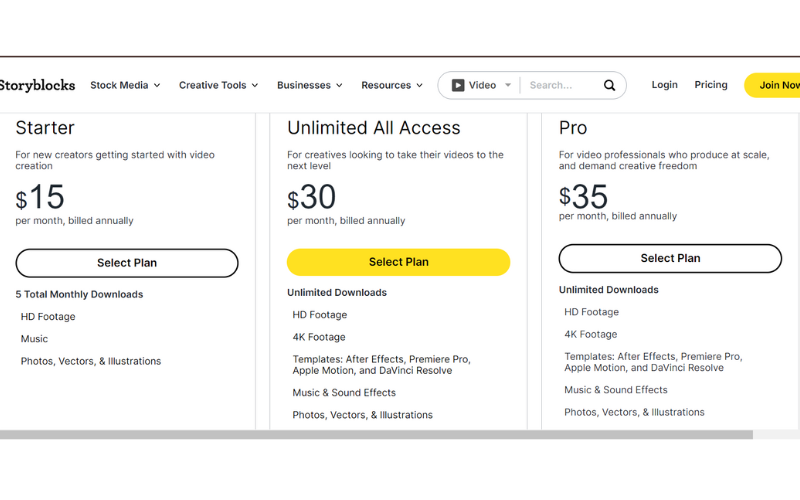
Task: Click into the Search input field
Action: (x=561, y=85)
